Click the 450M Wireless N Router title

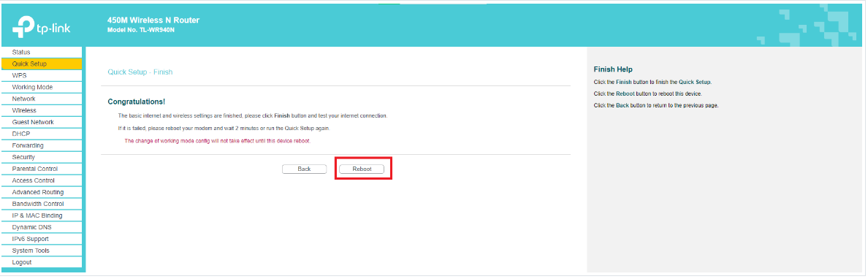point(153,20)
